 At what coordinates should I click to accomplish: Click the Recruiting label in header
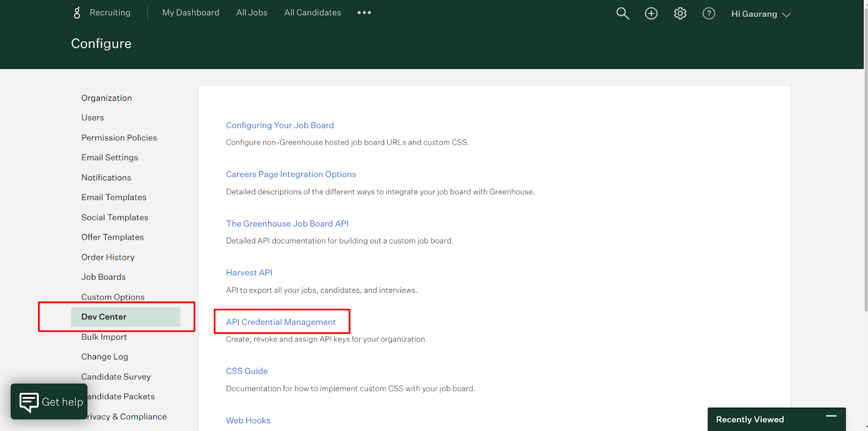click(110, 12)
